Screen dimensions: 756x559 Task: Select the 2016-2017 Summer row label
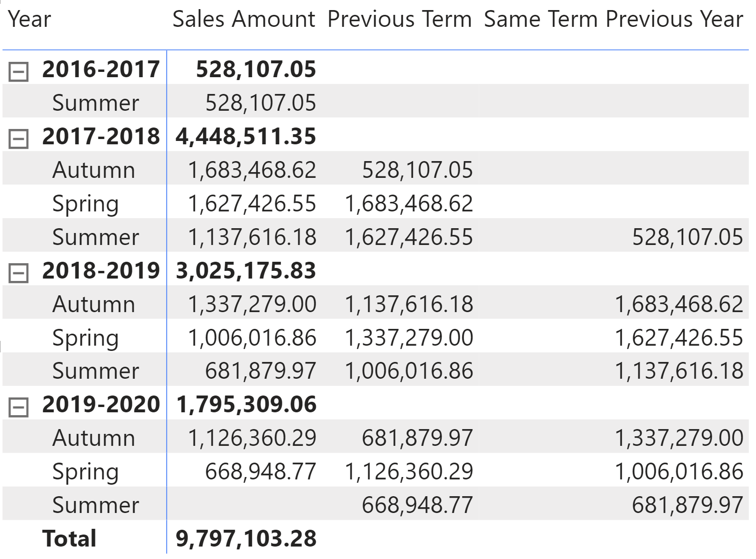95,103
